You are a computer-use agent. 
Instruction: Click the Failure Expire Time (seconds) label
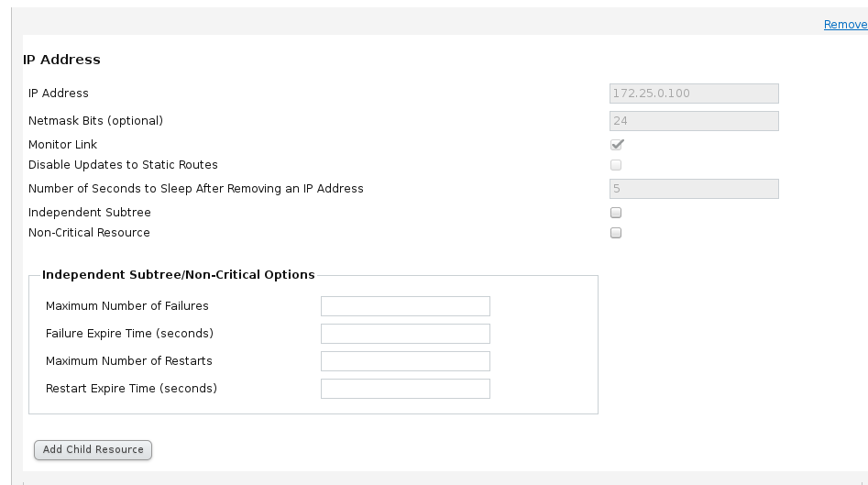pyautogui.click(x=129, y=334)
